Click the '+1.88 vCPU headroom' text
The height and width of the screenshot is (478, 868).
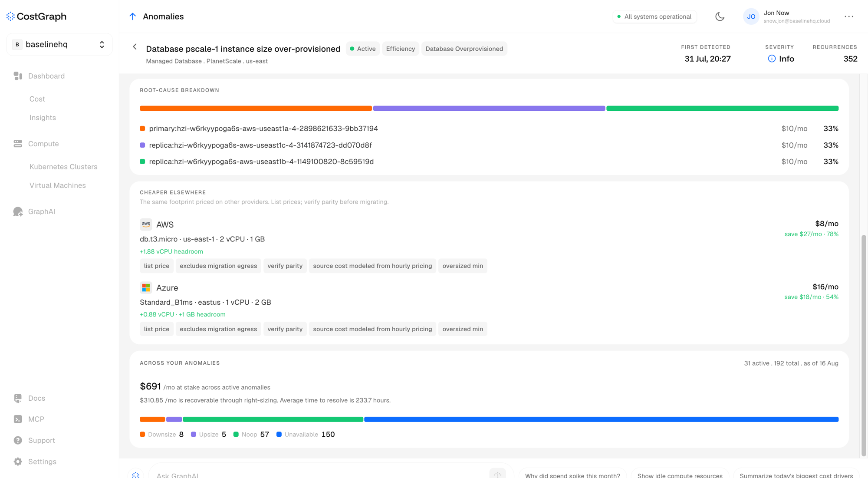(171, 251)
